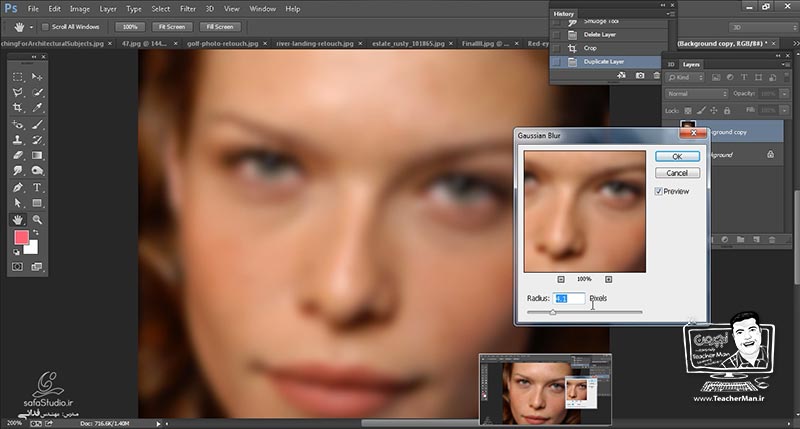Click the red foreground color swatch
The width and height of the screenshot is (800, 429).
coord(21,237)
